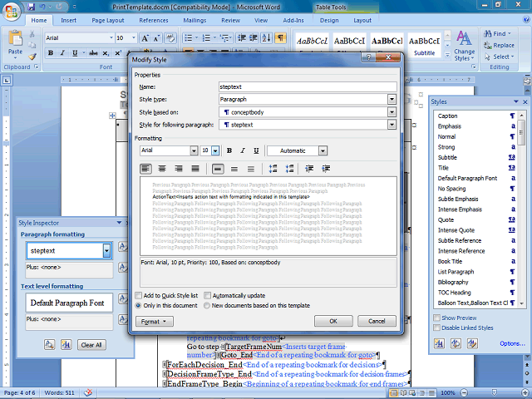This screenshot has height=399, width=532.
Task: Select Intense Quote style in Styles pane
Action: click(x=475, y=230)
